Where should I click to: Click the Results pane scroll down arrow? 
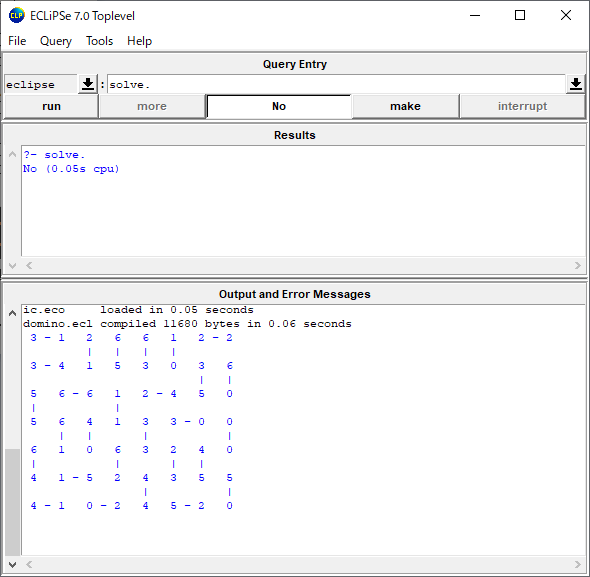(x=12, y=266)
